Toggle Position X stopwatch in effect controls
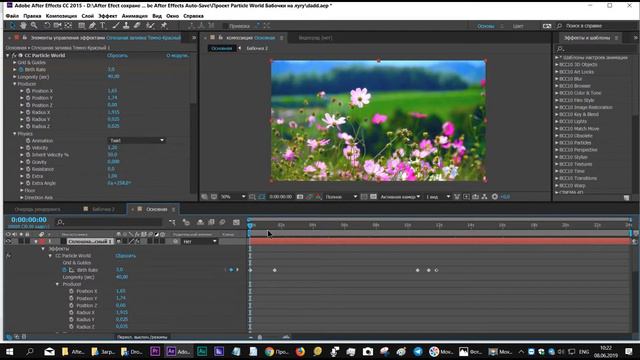640x360 pixels. point(28,91)
